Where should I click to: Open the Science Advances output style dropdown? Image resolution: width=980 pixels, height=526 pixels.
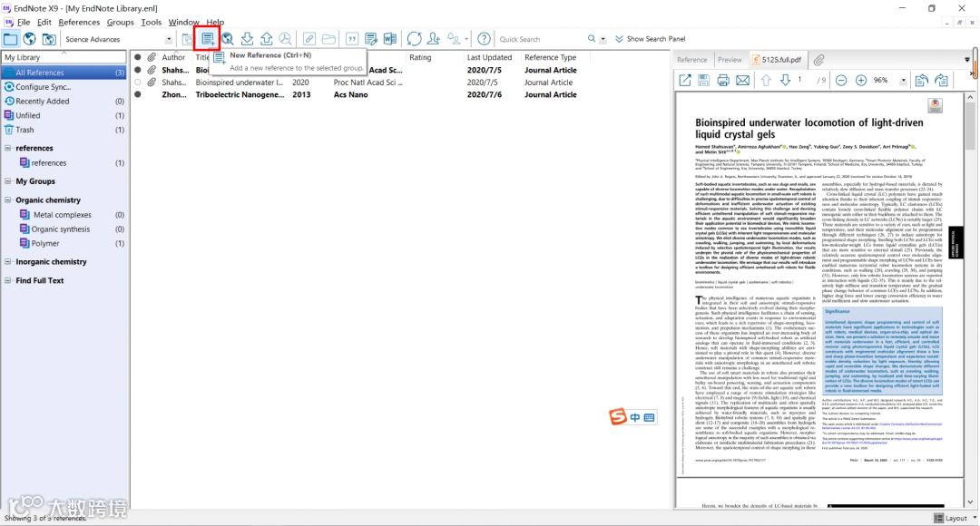tap(168, 39)
